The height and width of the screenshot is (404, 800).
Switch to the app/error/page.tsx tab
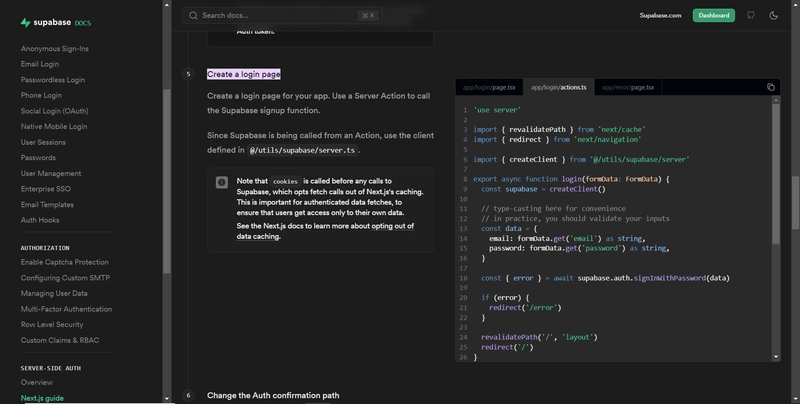[x=628, y=87]
